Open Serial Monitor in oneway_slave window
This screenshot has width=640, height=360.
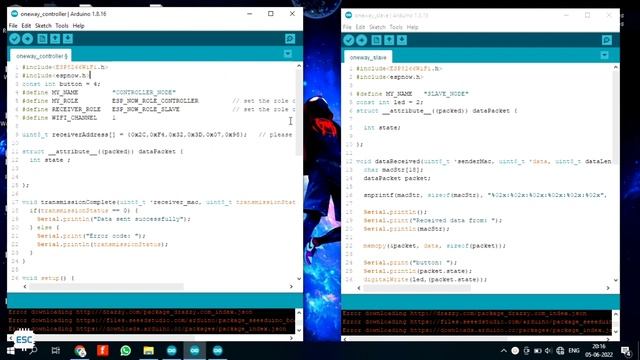pos(607,40)
